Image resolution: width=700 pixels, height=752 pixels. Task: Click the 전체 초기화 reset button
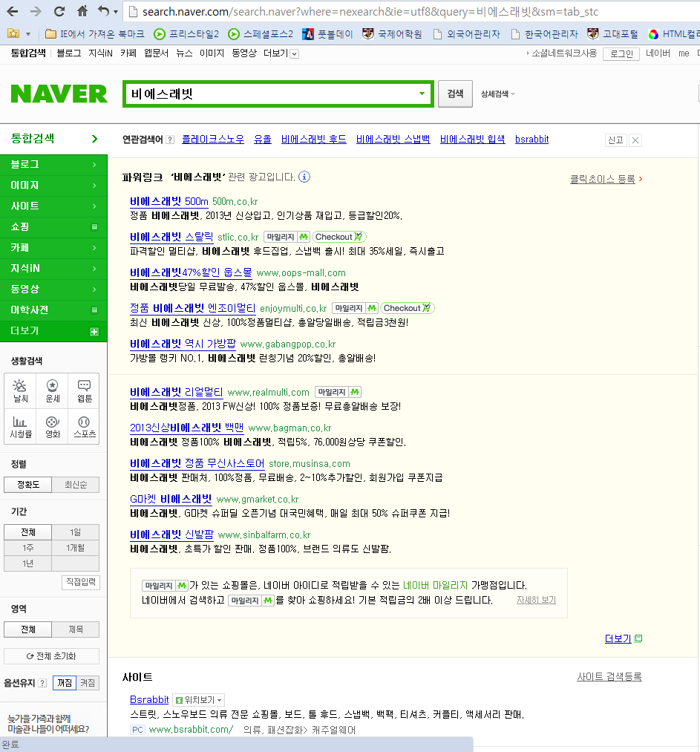click(x=51, y=656)
